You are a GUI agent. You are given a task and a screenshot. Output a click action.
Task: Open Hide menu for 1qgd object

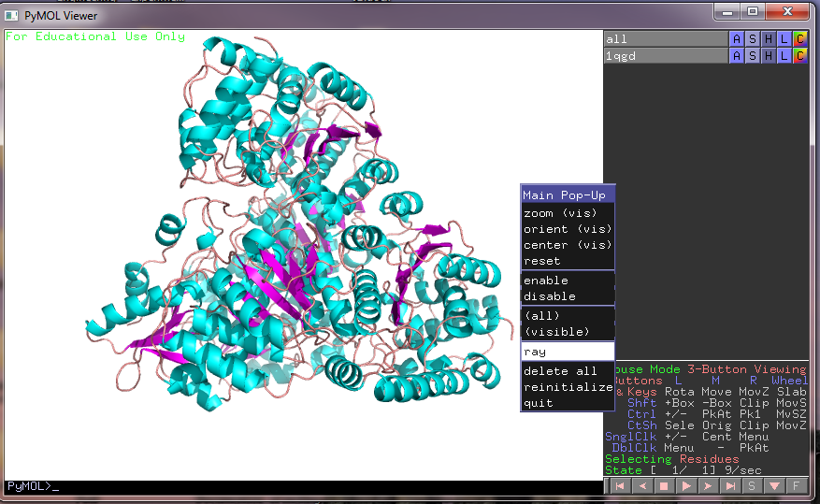coord(769,55)
